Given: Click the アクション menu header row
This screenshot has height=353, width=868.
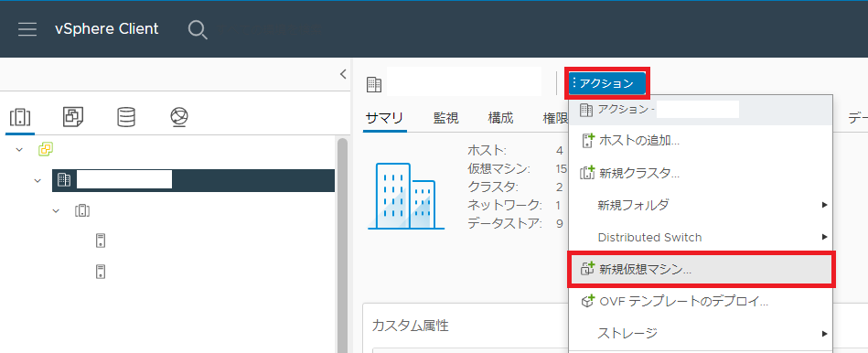Looking at the screenshot, I should [x=701, y=110].
